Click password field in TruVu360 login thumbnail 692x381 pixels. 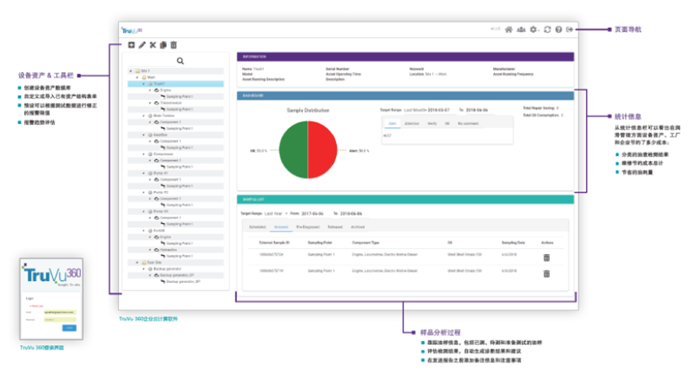60,320
